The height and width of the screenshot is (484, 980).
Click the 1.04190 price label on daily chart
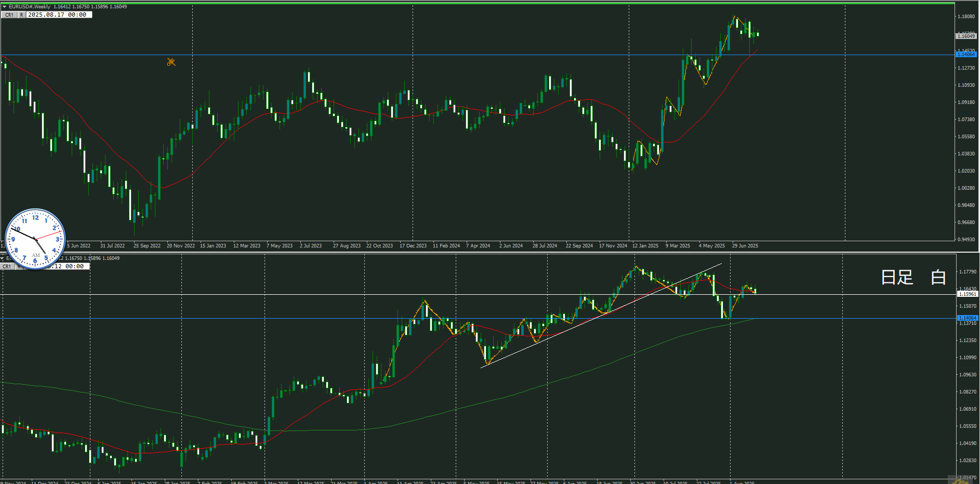pyautogui.click(x=968, y=443)
